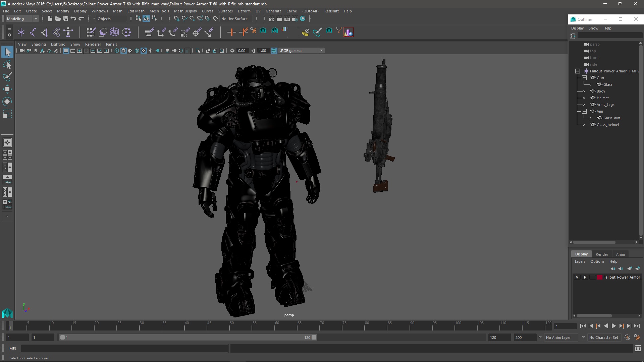Image resolution: width=644 pixels, height=362 pixels.
Task: Activate the Move tool in toolbox
Action: [x=7, y=89]
